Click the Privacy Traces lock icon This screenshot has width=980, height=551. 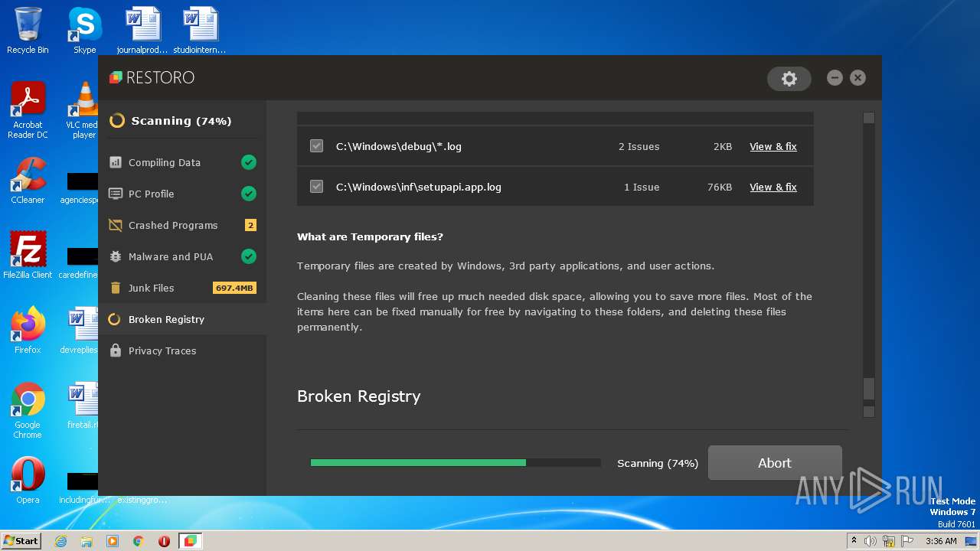(116, 350)
